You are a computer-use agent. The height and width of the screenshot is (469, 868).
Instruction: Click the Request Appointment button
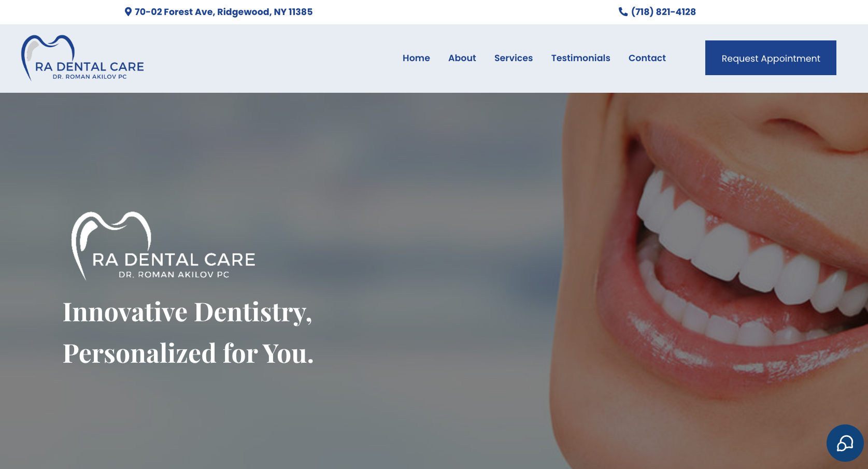tap(771, 58)
